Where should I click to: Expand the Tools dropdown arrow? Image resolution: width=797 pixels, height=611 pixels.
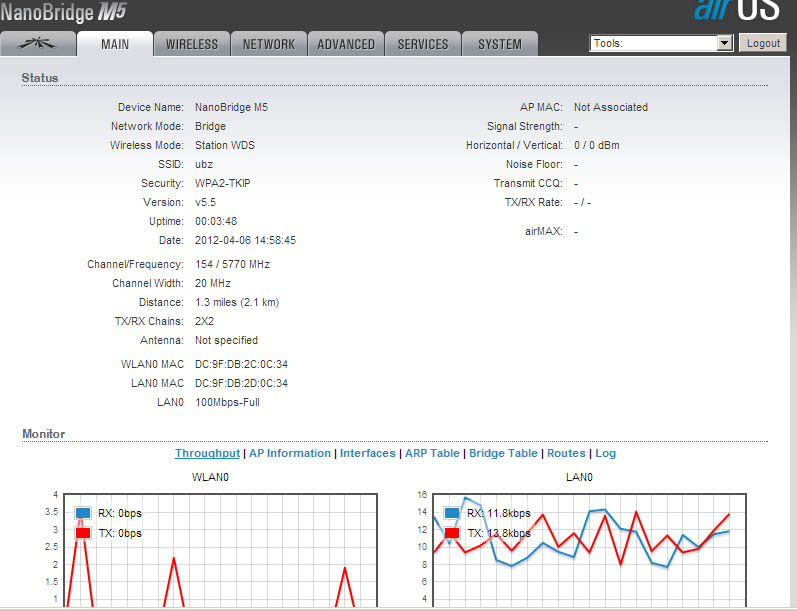(725, 43)
